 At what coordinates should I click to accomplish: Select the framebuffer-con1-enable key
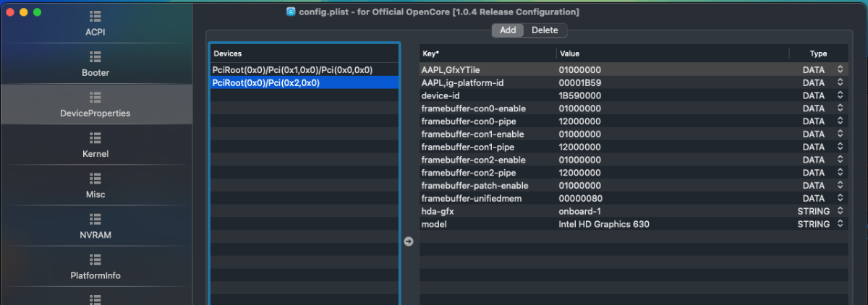[x=472, y=134]
